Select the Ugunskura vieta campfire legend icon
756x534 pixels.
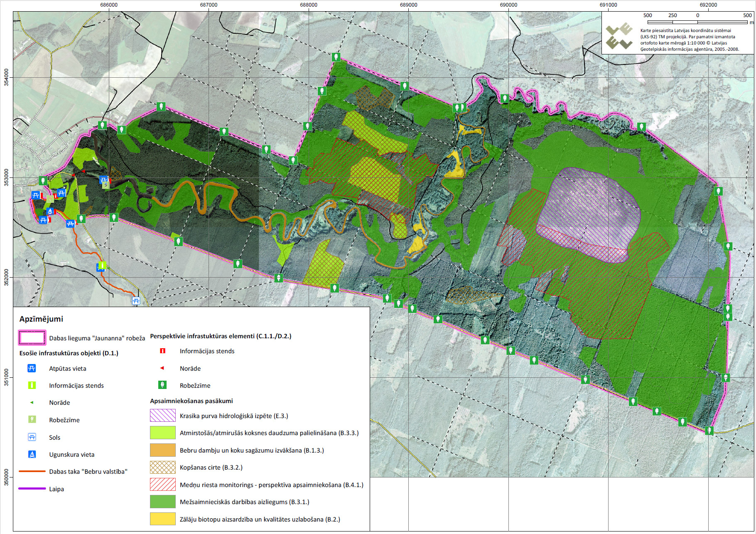pos(32,454)
